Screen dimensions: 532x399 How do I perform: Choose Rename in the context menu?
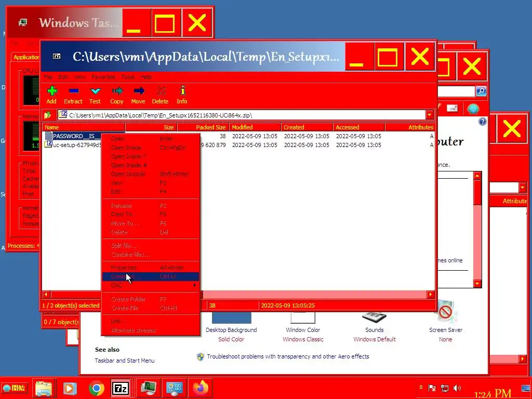pyautogui.click(x=150, y=206)
